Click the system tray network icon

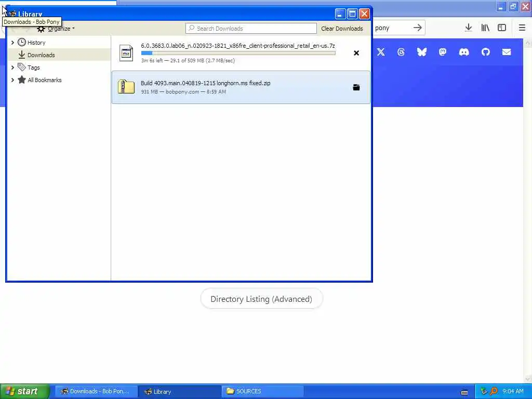pos(484,391)
